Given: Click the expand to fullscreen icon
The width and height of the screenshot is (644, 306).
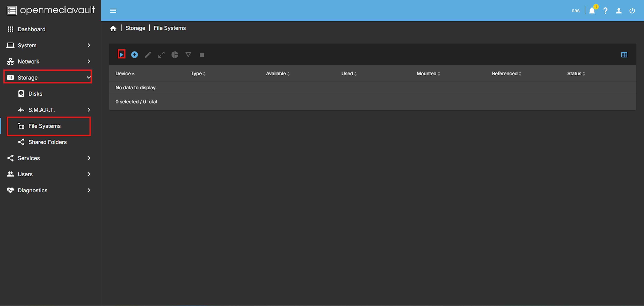Looking at the screenshot, I should (x=161, y=54).
